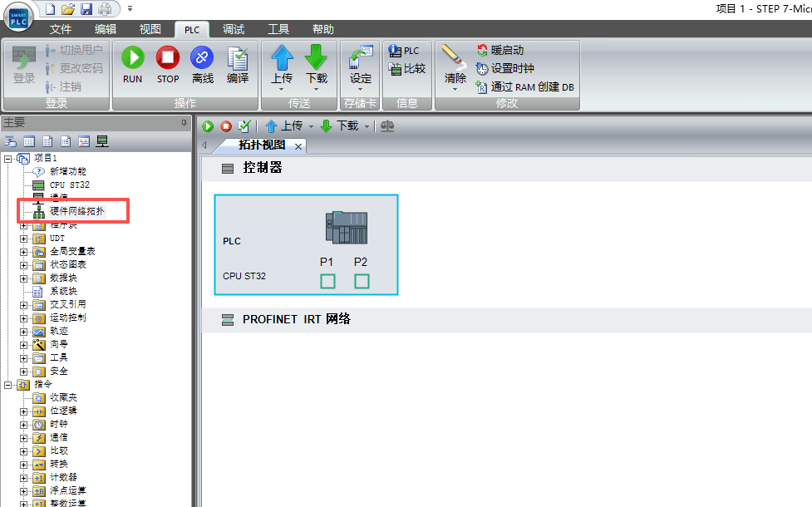The image size is (812, 507).
Task: Click the 上传 upload arrow in the ribbon
Action: click(x=283, y=57)
